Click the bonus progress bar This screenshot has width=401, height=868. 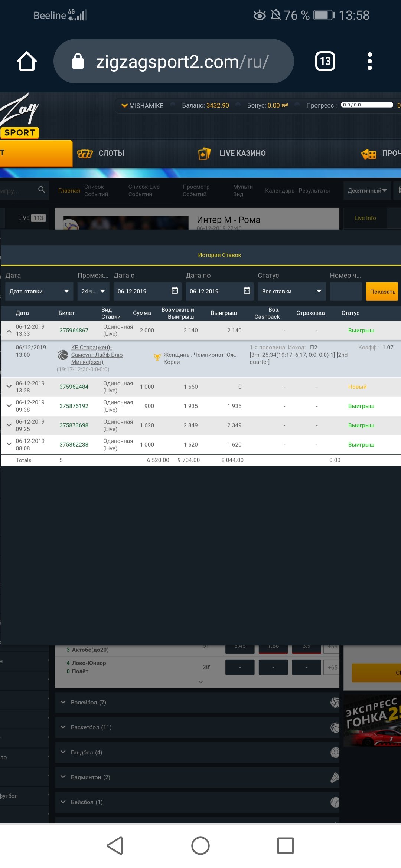(x=367, y=105)
